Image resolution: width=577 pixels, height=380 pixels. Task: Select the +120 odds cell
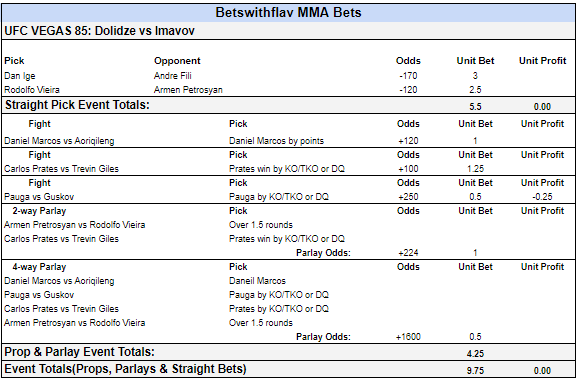[408, 141]
